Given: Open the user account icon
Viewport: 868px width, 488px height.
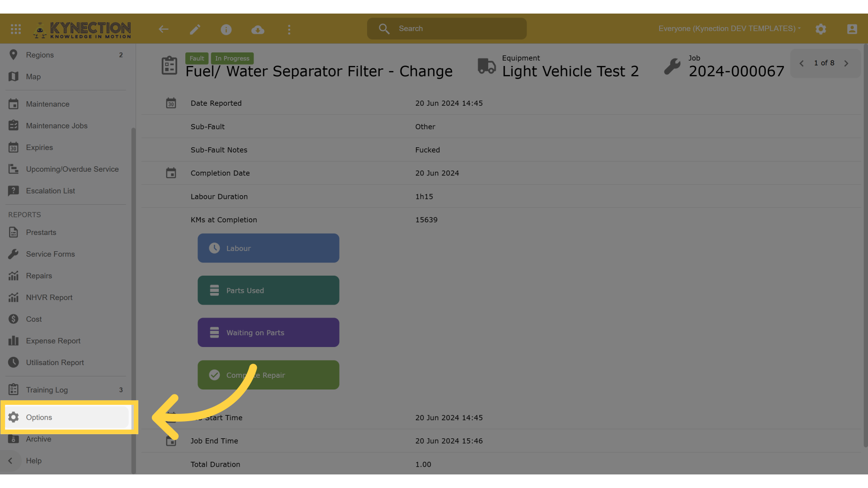Looking at the screenshot, I should (x=852, y=29).
